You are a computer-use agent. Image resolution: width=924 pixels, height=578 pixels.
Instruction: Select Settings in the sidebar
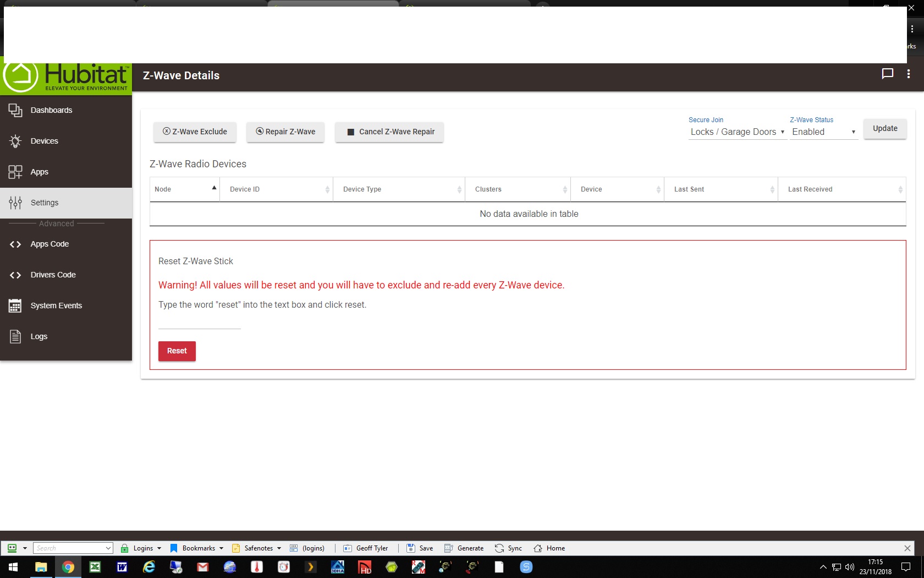point(66,203)
